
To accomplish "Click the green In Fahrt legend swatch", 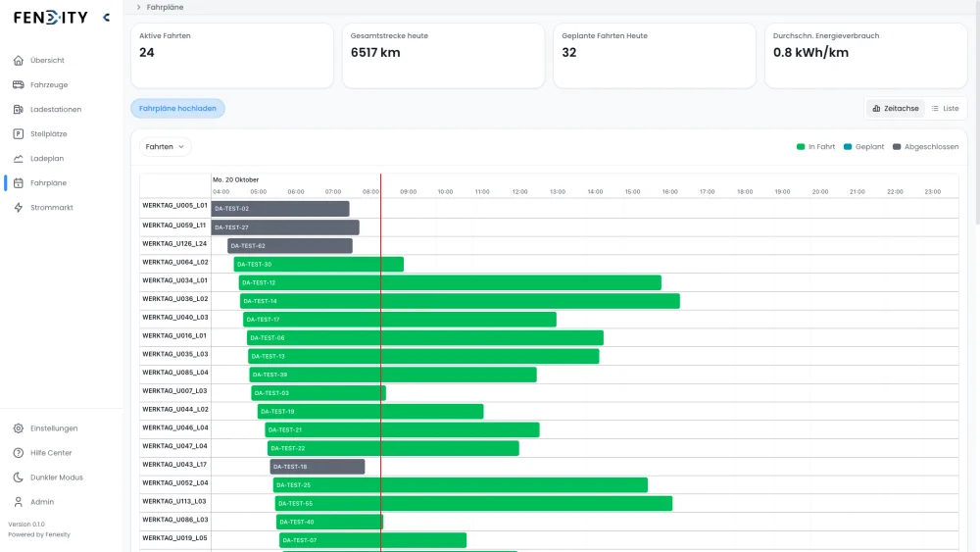I will point(801,147).
